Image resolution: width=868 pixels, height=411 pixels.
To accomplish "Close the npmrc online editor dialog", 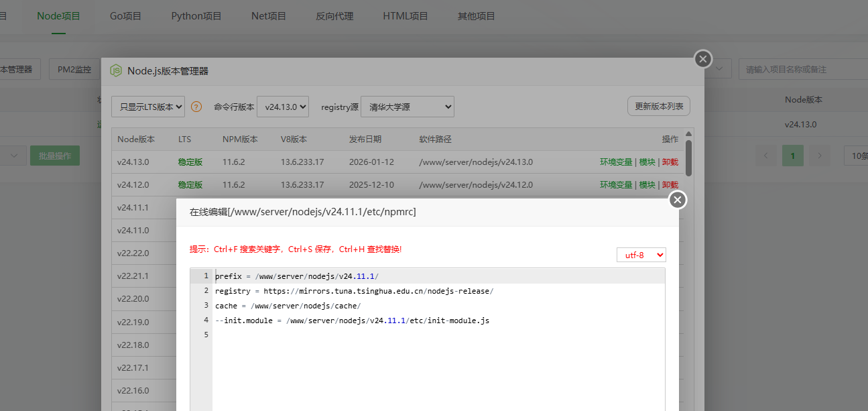I will 678,199.
